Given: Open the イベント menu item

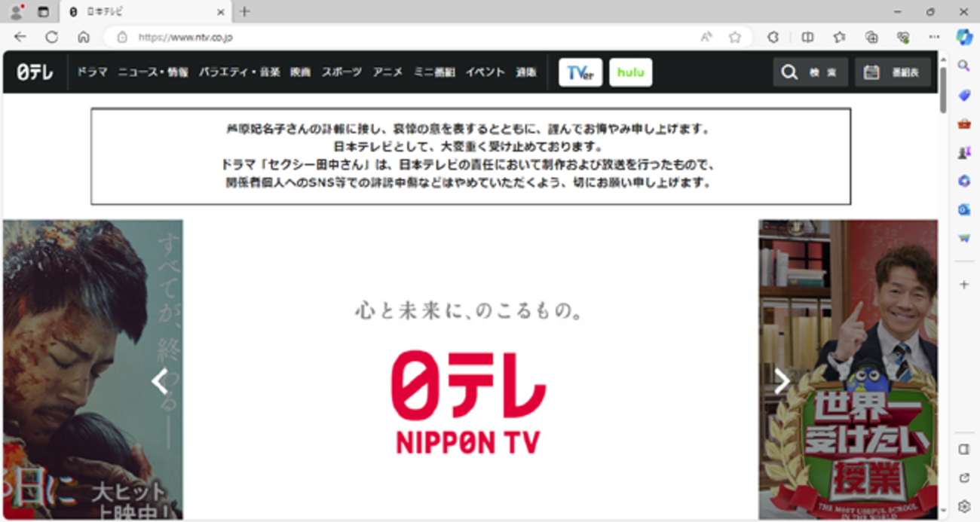Looking at the screenshot, I should coord(485,72).
